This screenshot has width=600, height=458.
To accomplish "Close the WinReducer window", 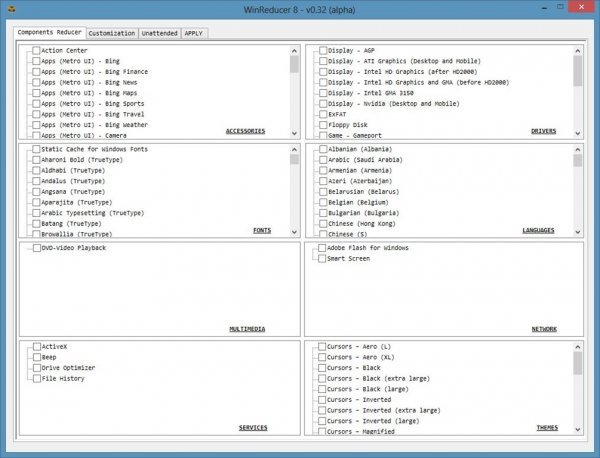I will pyautogui.click(x=579, y=8).
